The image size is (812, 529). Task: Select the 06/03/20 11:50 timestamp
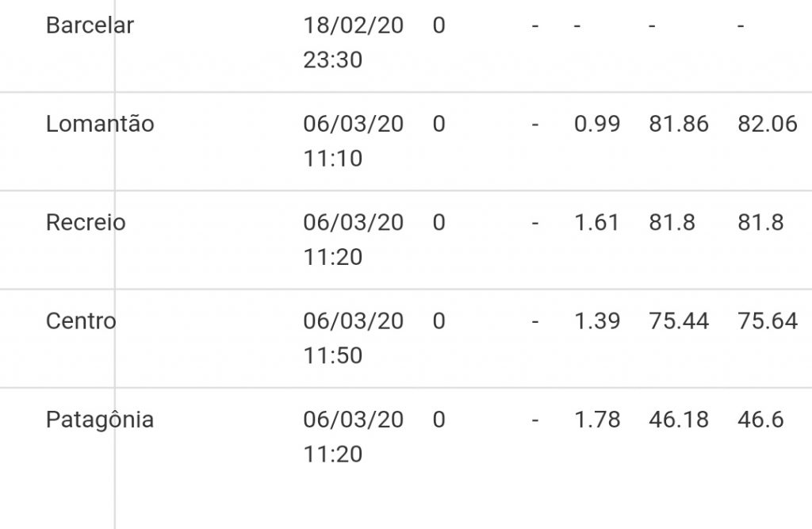click(x=353, y=337)
